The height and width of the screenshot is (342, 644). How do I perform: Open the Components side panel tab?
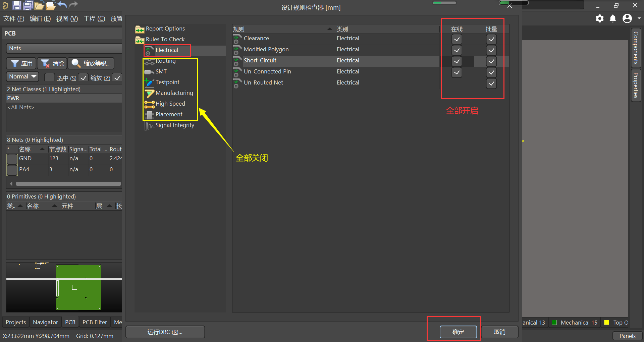636,48
